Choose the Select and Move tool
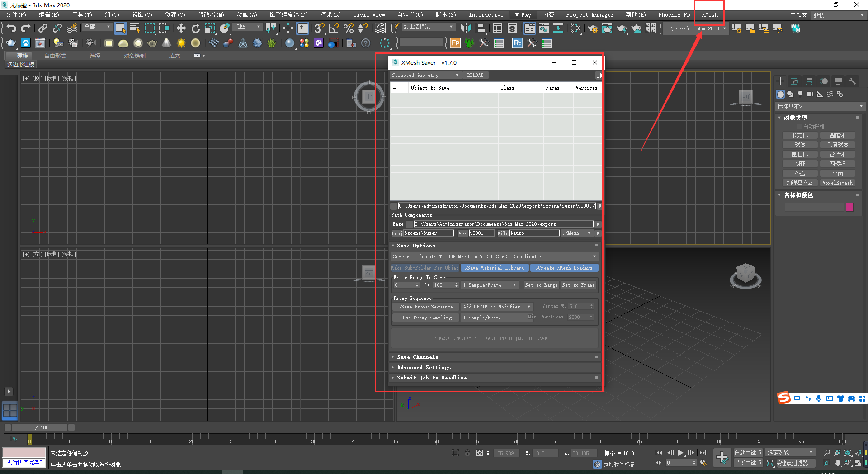The width and height of the screenshot is (868, 474). pyautogui.click(x=181, y=28)
